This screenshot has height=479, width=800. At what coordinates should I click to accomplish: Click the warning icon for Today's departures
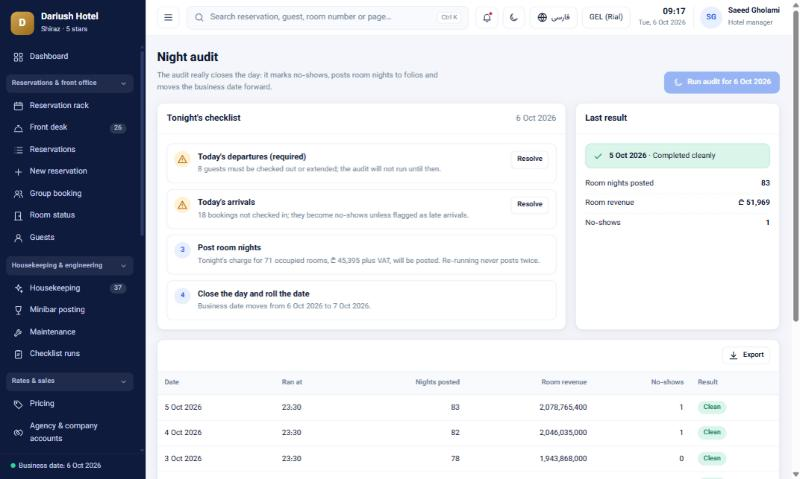(182, 159)
